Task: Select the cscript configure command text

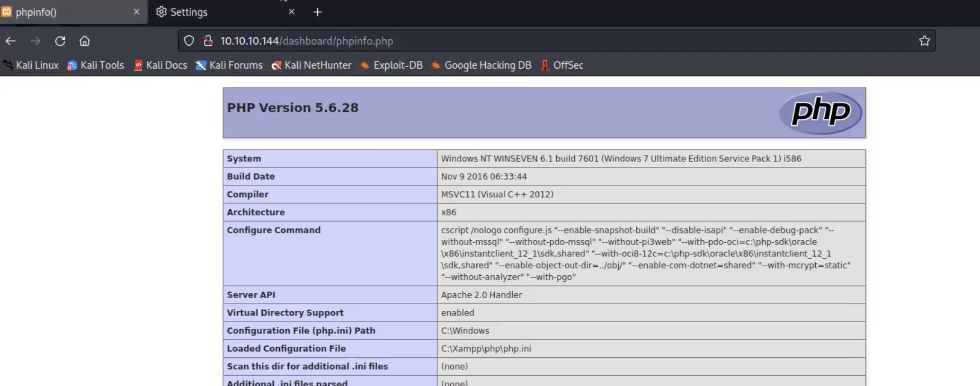Action: [646, 254]
